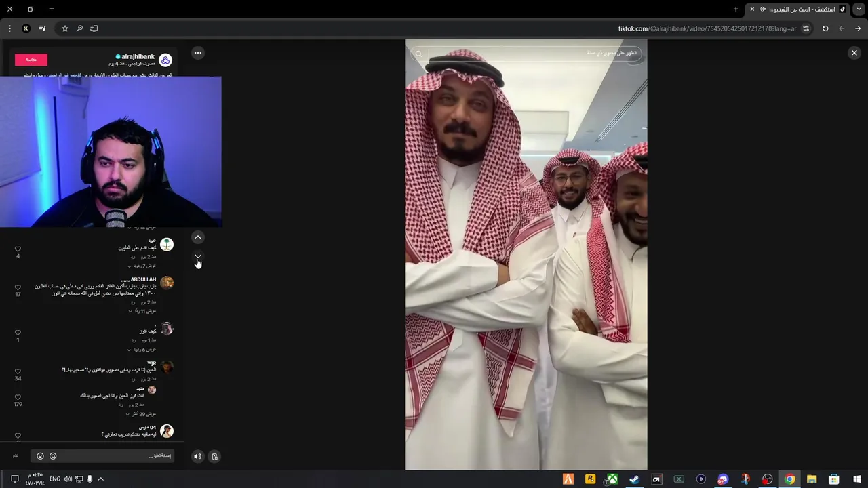Open File Explorer from taskbar
This screenshot has width=868, height=488.
coord(812,479)
